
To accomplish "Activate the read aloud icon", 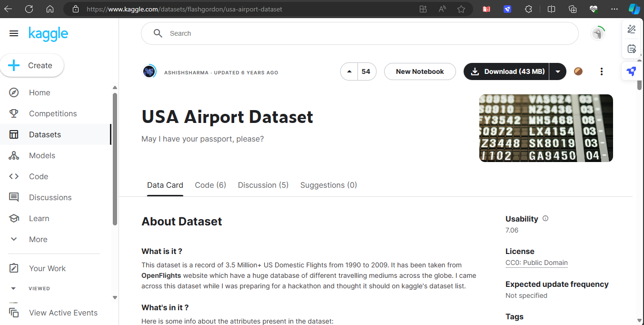I will click(442, 9).
